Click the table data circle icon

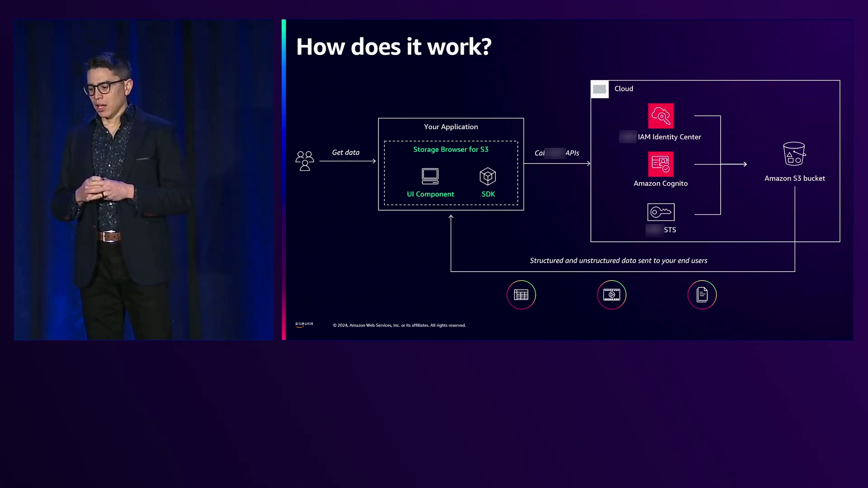(x=521, y=295)
